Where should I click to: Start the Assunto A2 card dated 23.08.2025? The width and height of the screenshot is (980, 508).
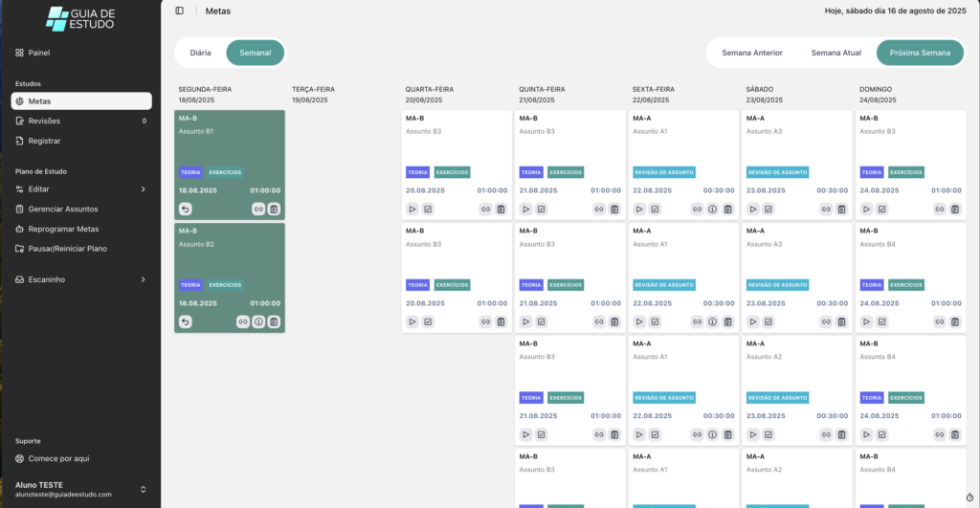tap(753, 435)
